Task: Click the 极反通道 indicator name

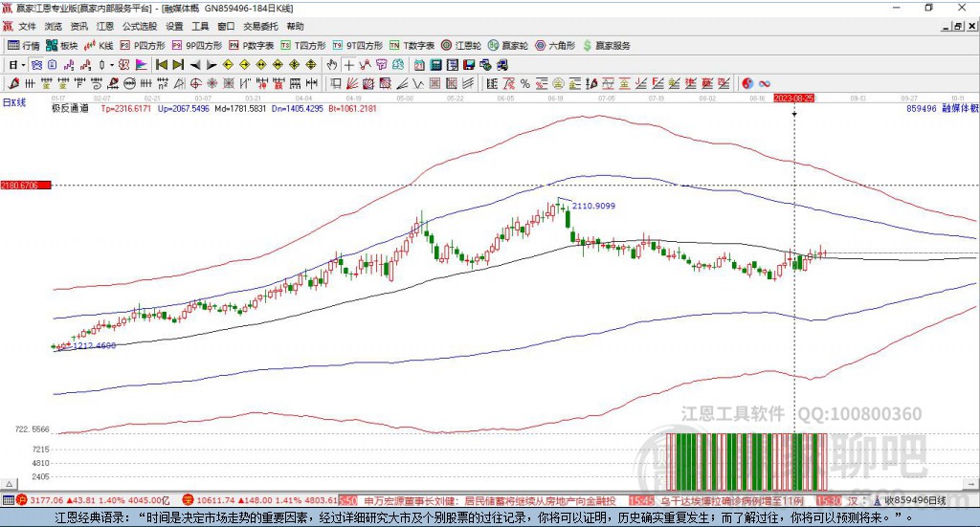Action: click(70, 108)
